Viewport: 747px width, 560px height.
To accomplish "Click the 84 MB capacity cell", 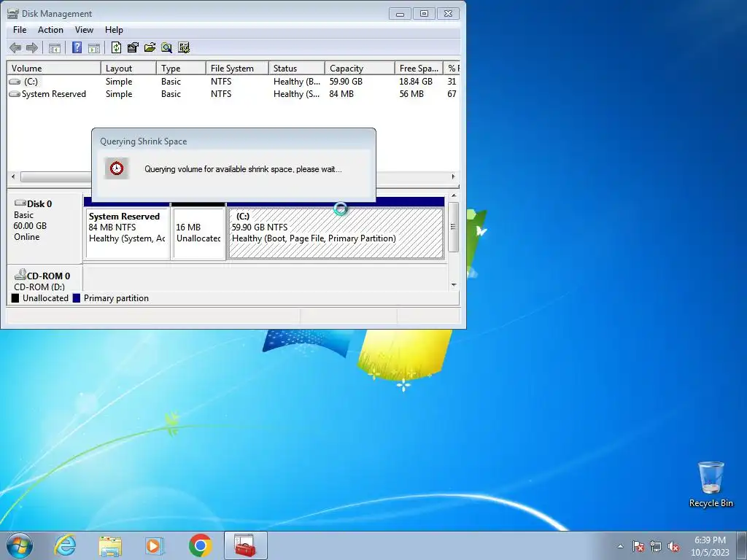I will pos(341,94).
